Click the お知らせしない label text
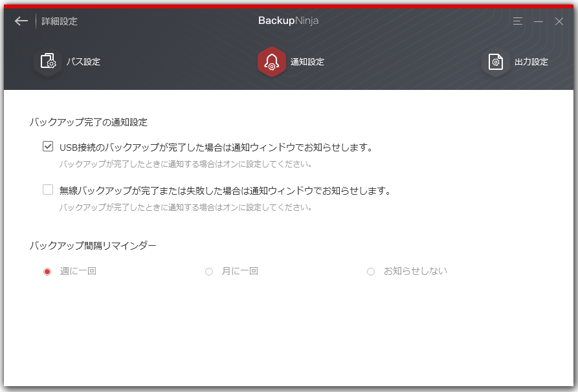 [x=416, y=271]
